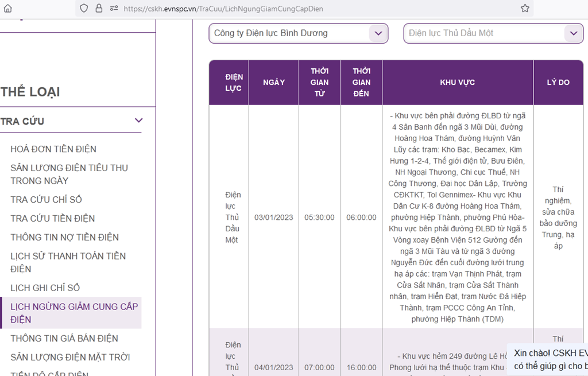Collapse the TRA CỨU section chevron
Screen dimensions: 588x376
[x=139, y=121]
